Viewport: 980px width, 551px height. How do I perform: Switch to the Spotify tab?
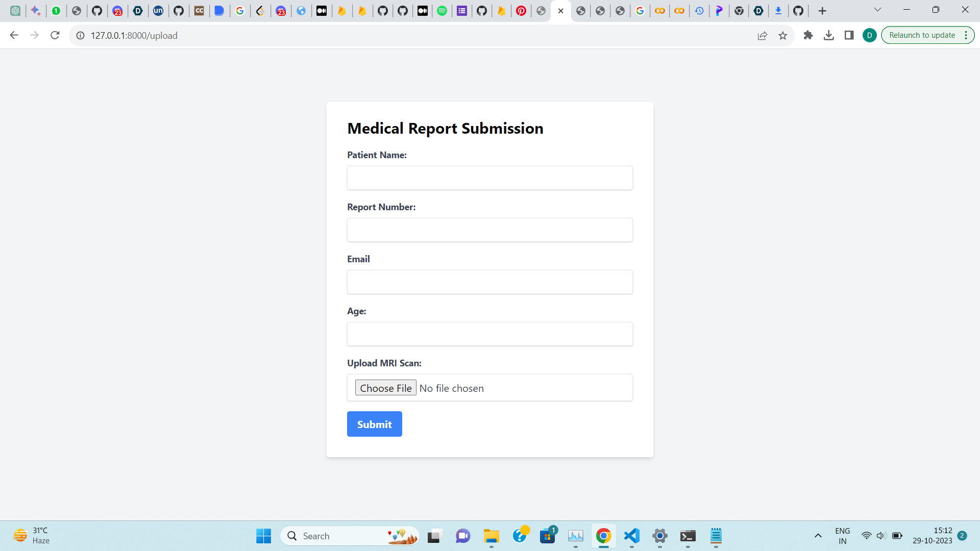click(x=442, y=11)
